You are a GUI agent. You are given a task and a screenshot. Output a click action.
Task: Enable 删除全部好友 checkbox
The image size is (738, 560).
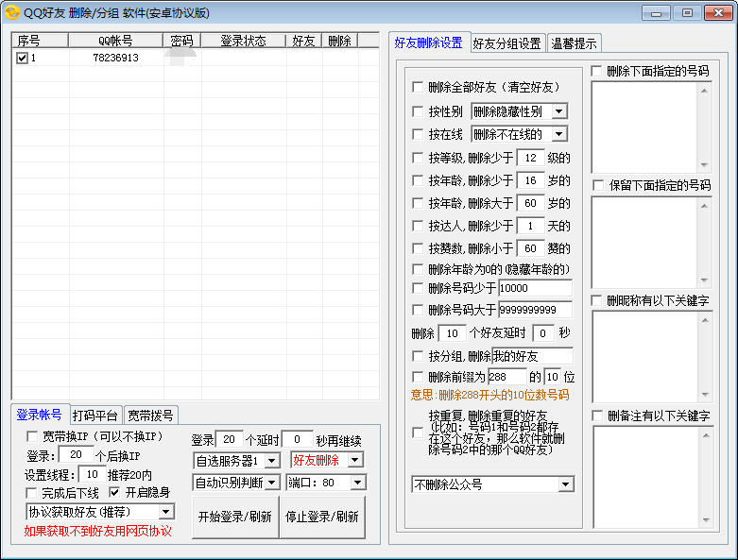point(417,87)
